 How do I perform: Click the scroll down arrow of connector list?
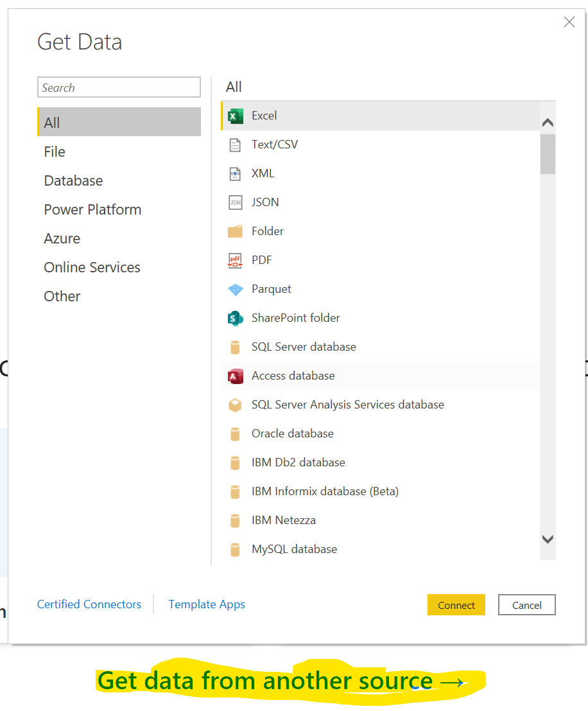pos(548,539)
